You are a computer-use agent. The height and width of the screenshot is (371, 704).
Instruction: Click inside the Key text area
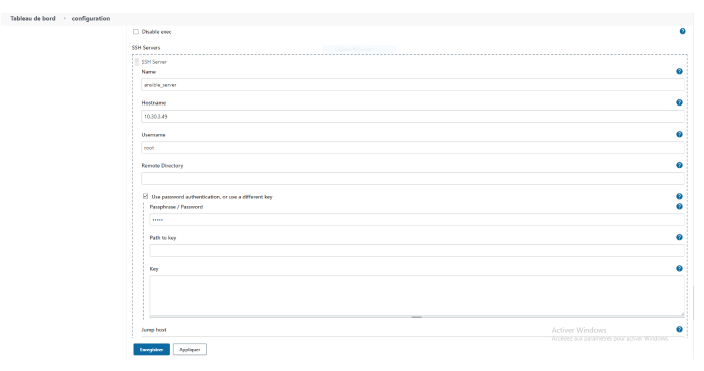pyautogui.click(x=417, y=295)
